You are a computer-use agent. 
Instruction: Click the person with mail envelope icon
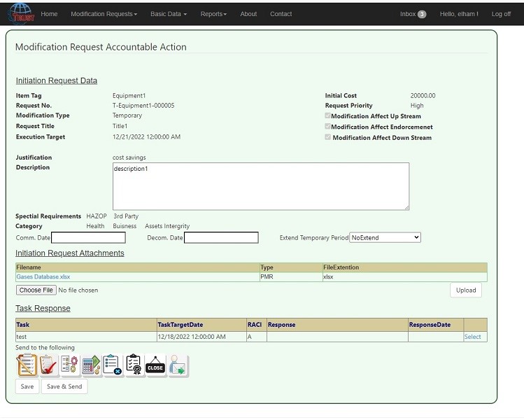(177, 365)
